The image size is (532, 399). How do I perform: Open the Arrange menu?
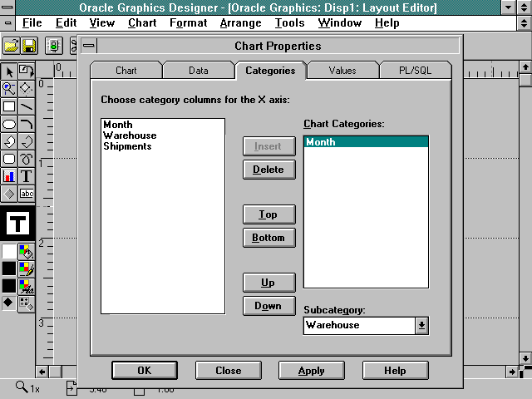point(240,22)
